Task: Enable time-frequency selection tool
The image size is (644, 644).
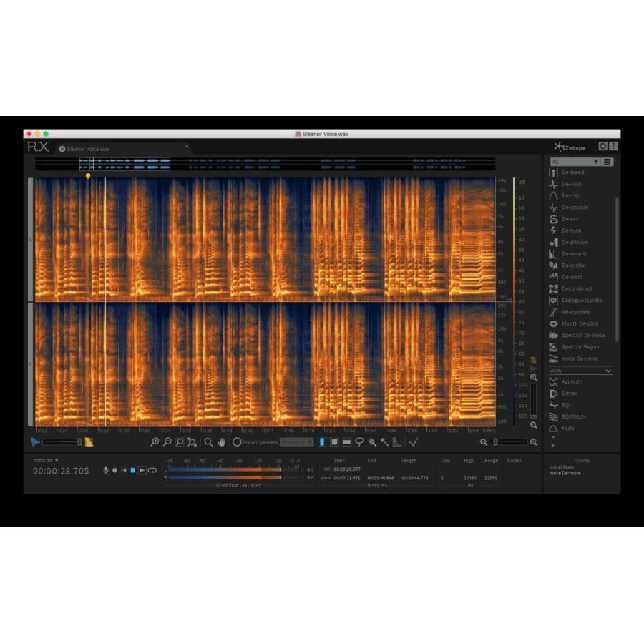Action: click(335, 442)
